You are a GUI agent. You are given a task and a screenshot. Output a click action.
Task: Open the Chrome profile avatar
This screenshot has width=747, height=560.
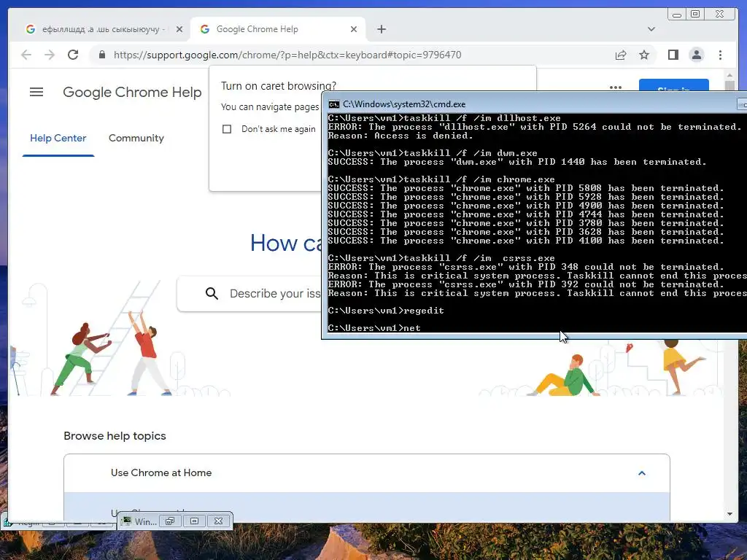pyautogui.click(x=697, y=55)
